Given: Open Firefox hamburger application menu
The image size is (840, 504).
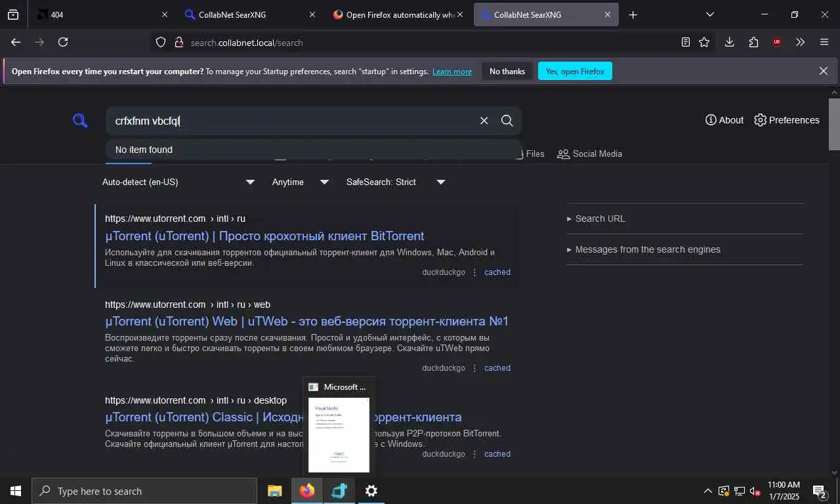Looking at the screenshot, I should (x=824, y=42).
